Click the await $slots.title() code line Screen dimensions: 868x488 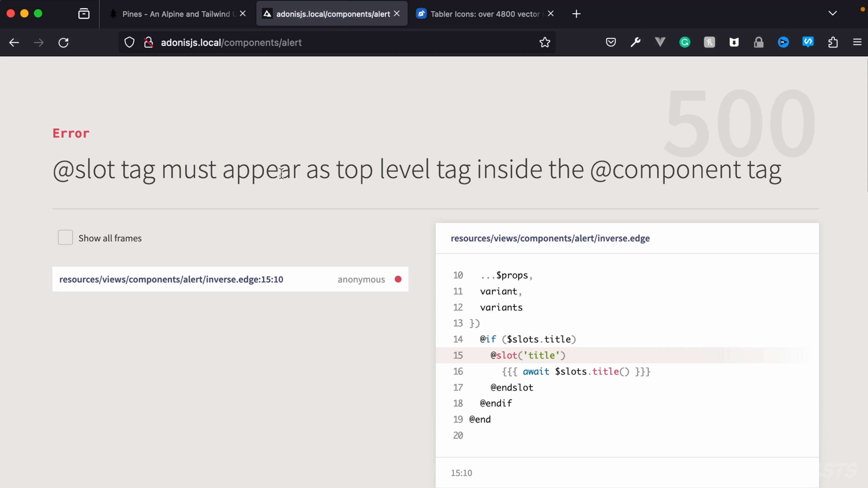click(576, 372)
